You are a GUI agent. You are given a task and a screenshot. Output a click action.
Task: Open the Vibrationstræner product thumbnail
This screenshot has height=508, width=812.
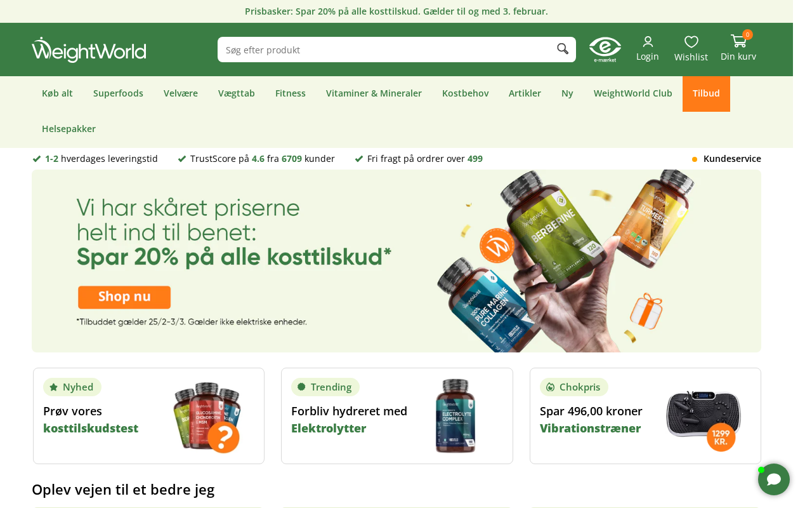(703, 416)
